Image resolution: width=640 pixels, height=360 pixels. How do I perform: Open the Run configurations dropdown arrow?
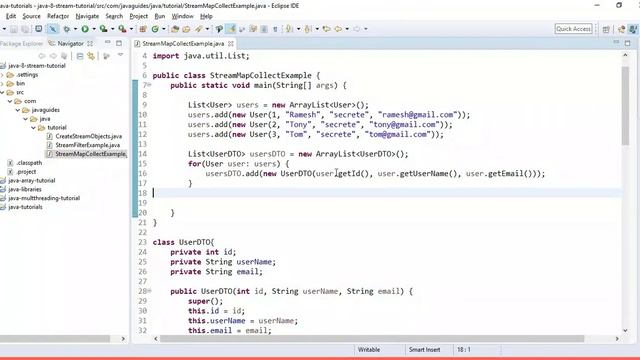[x=94, y=29]
